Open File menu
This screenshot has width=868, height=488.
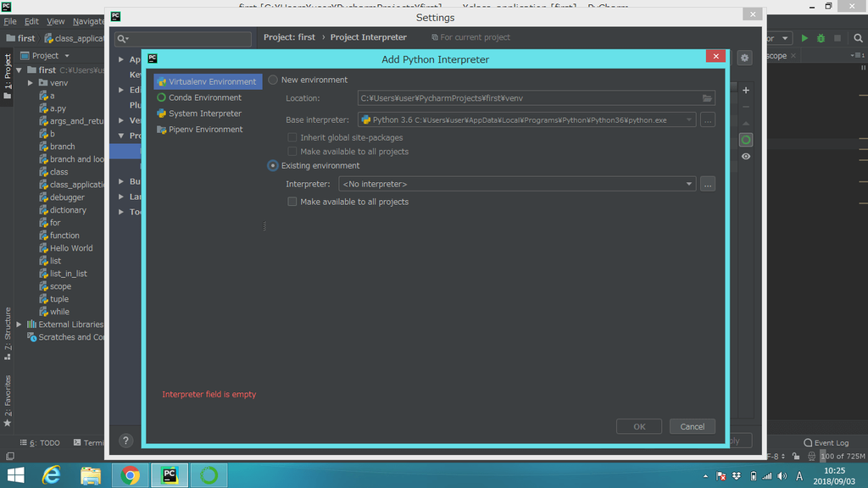click(x=10, y=21)
